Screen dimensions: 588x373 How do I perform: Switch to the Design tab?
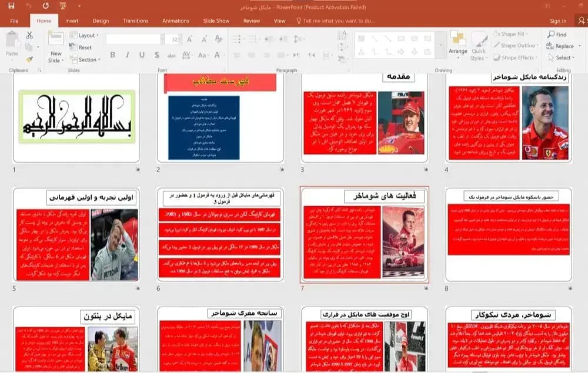point(101,21)
